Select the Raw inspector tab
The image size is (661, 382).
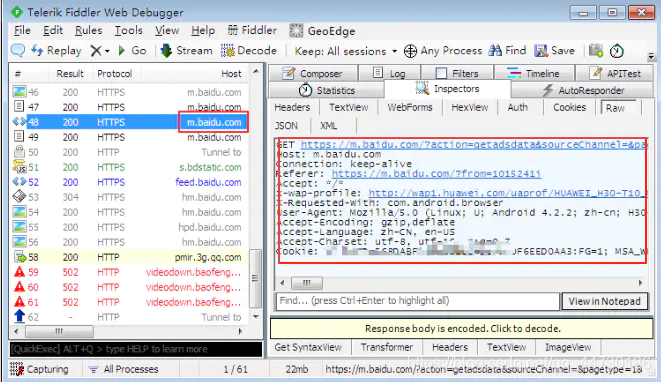(x=618, y=108)
